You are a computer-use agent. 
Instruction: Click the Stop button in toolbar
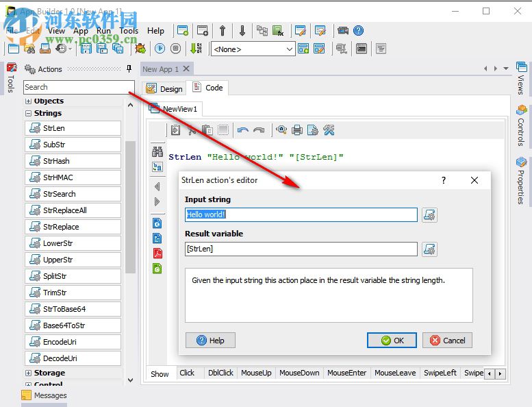point(175,49)
